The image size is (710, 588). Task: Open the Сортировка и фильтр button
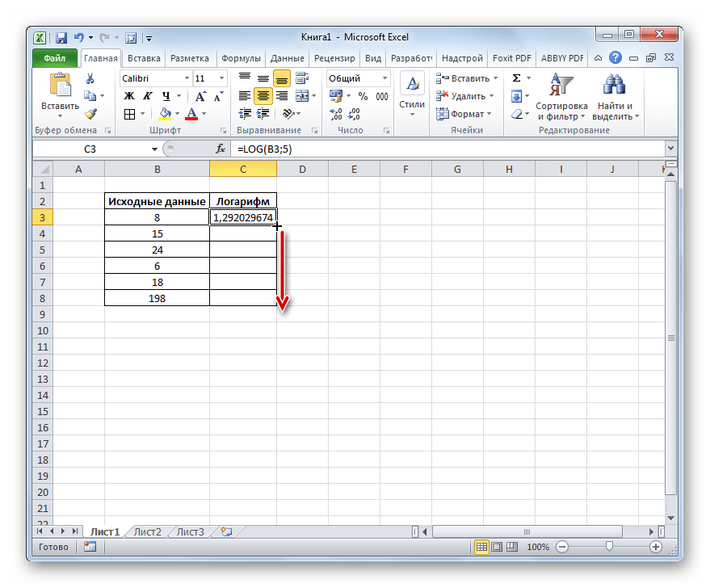click(x=561, y=97)
